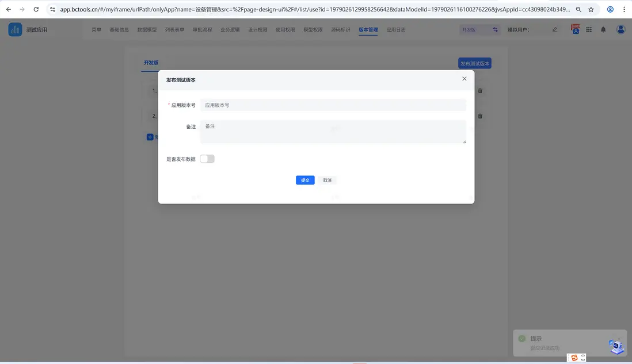Click the browser forward arrow

(x=22, y=9)
